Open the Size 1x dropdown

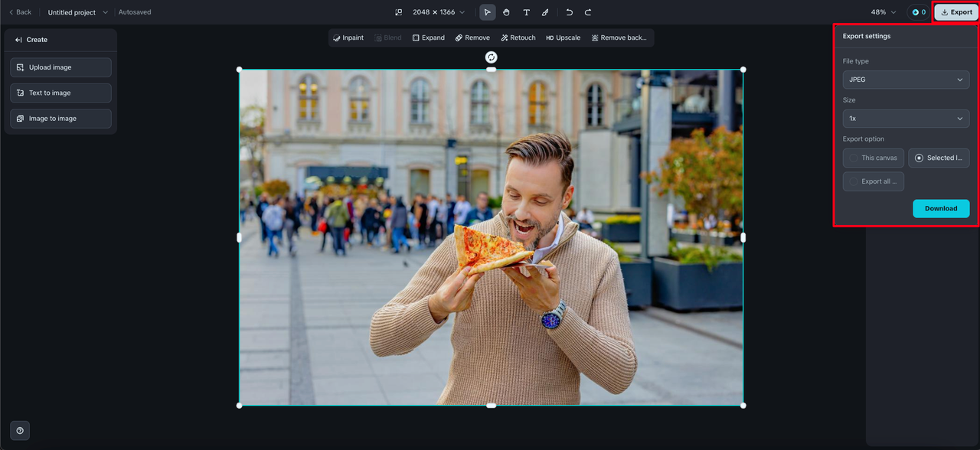[906, 119]
